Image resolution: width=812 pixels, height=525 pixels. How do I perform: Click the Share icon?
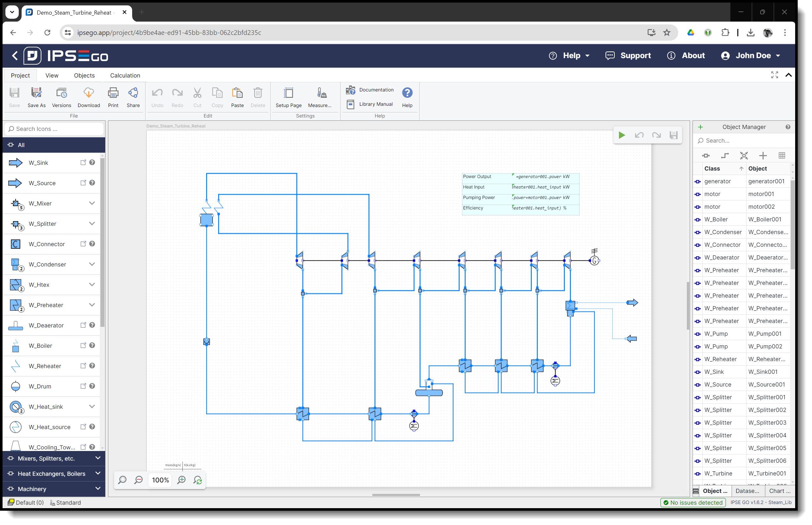pyautogui.click(x=133, y=93)
